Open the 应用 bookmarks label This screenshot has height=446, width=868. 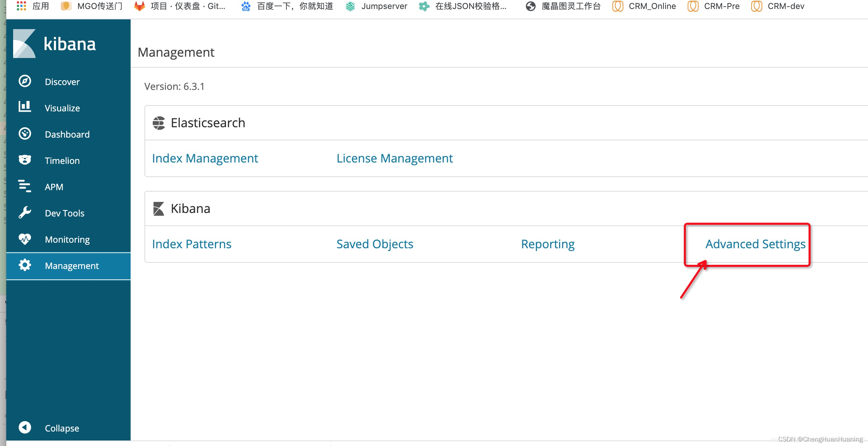pyautogui.click(x=41, y=6)
